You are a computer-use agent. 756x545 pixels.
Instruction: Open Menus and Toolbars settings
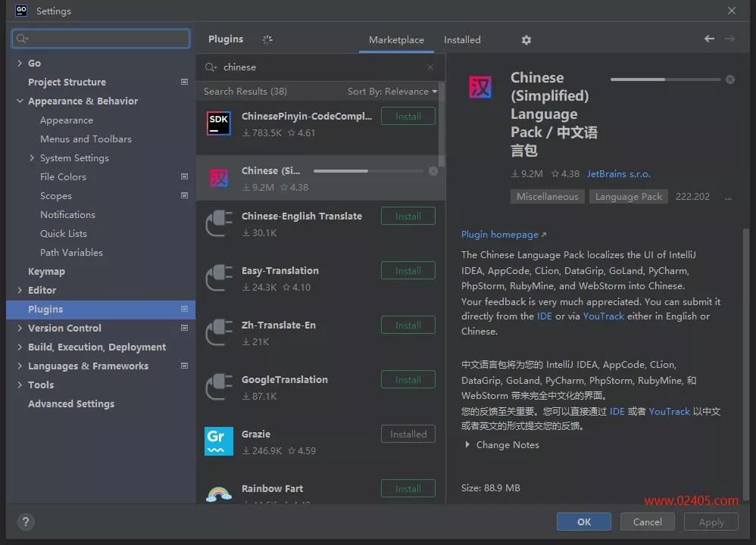[86, 139]
